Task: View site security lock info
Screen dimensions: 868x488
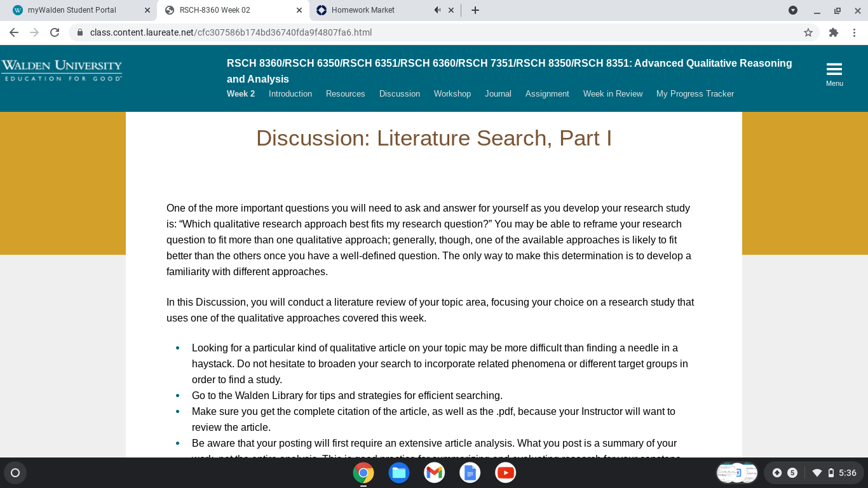Action: pyautogui.click(x=80, y=32)
